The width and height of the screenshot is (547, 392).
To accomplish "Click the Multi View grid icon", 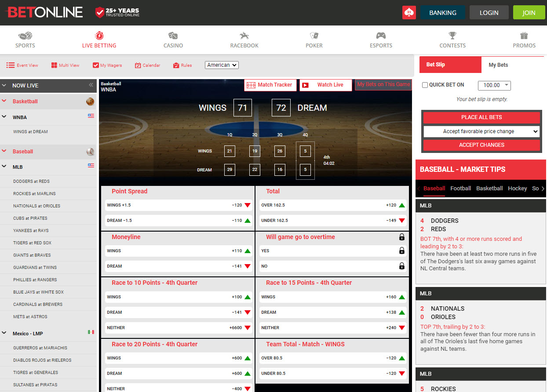I will tap(54, 65).
